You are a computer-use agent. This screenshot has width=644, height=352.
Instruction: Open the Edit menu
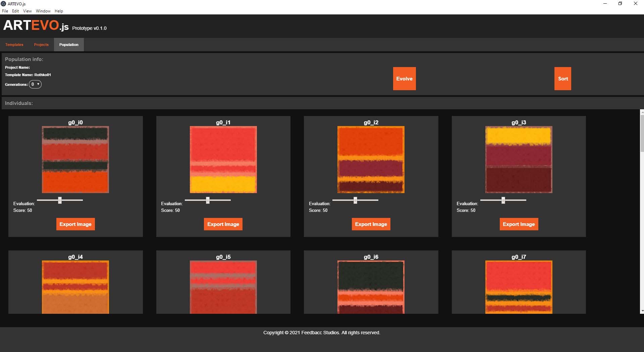(x=15, y=11)
